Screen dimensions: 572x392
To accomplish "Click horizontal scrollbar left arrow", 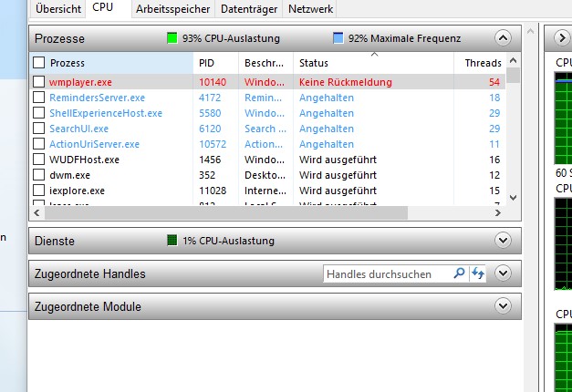I will 36,212.
